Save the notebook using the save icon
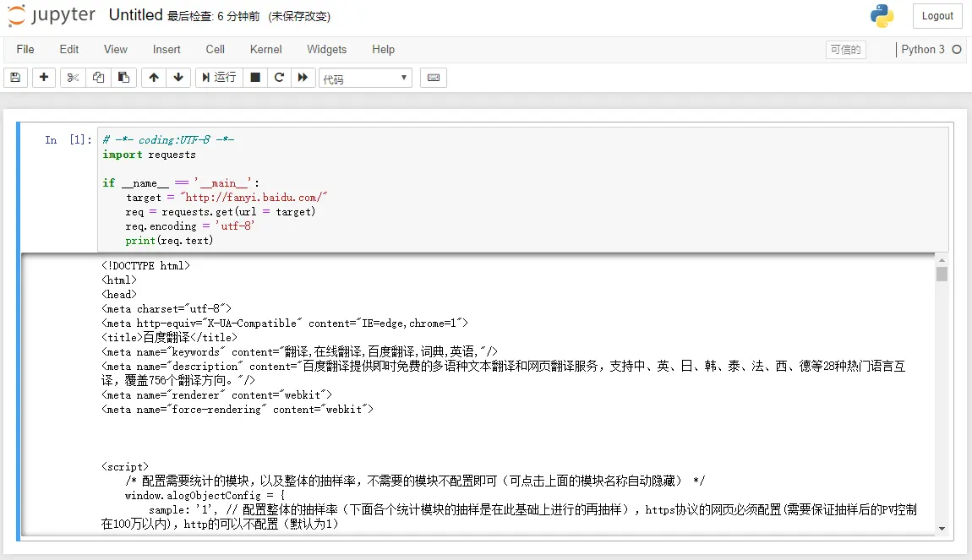This screenshot has width=972, height=560. coord(15,77)
